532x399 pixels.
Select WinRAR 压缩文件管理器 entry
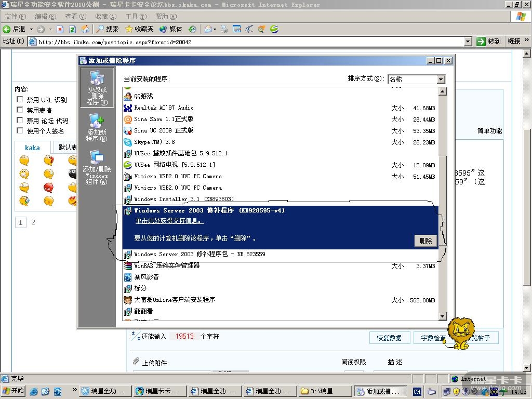pos(280,265)
